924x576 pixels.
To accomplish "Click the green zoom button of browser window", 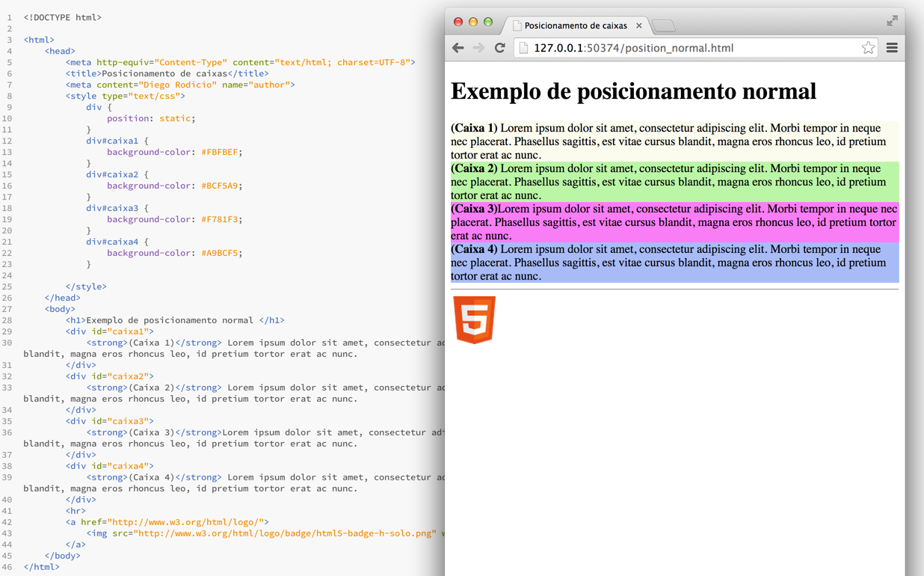I will point(488,22).
